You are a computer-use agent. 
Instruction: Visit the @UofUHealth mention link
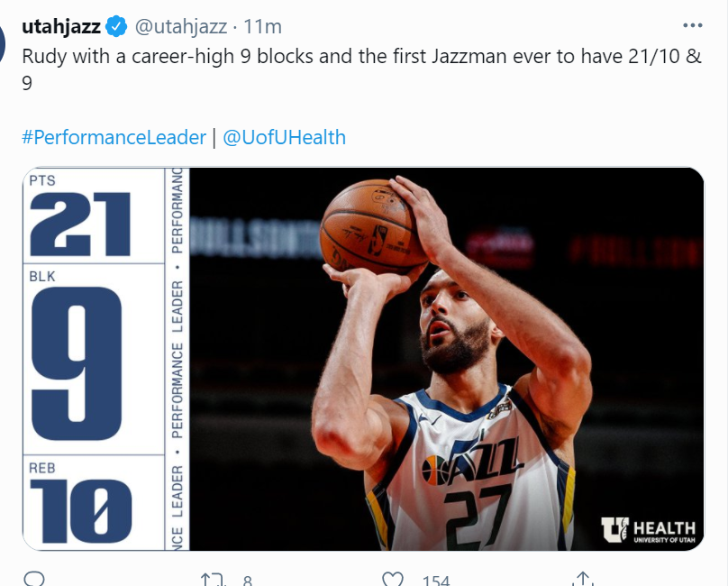(x=284, y=137)
